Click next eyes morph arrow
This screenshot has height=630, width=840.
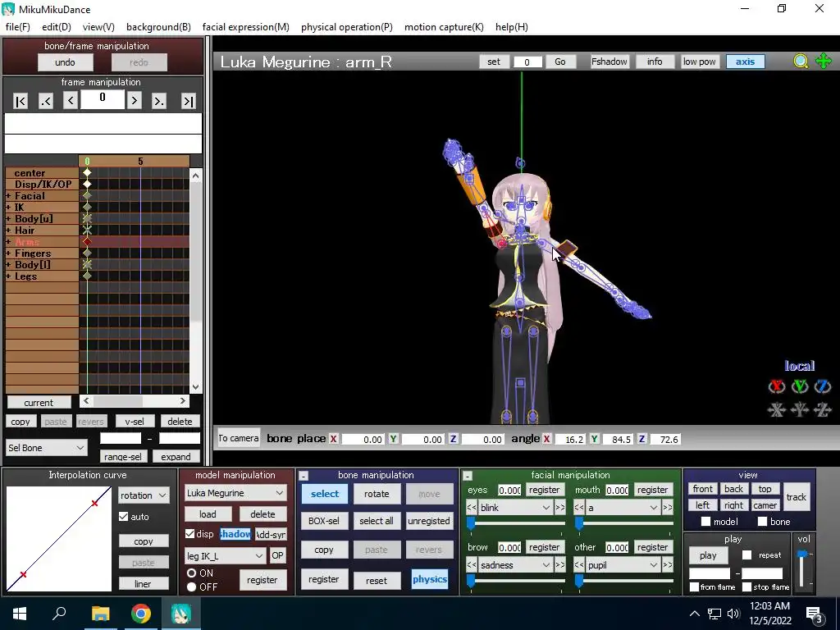559,507
